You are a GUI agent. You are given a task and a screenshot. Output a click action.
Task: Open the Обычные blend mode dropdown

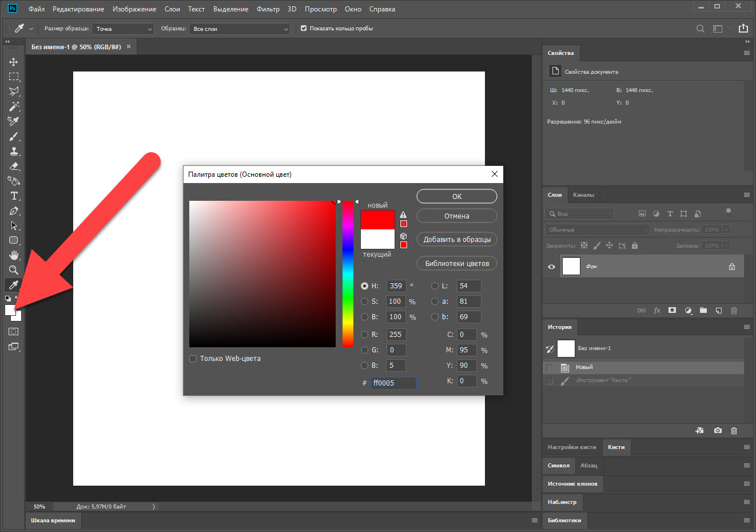[x=598, y=229]
